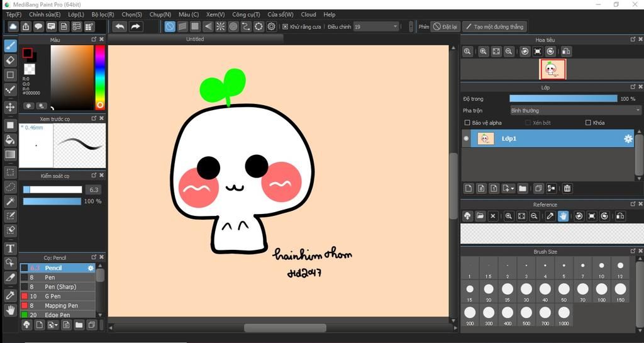Open the Lớp(L) menu
The height and width of the screenshot is (343, 644).
[76, 14]
